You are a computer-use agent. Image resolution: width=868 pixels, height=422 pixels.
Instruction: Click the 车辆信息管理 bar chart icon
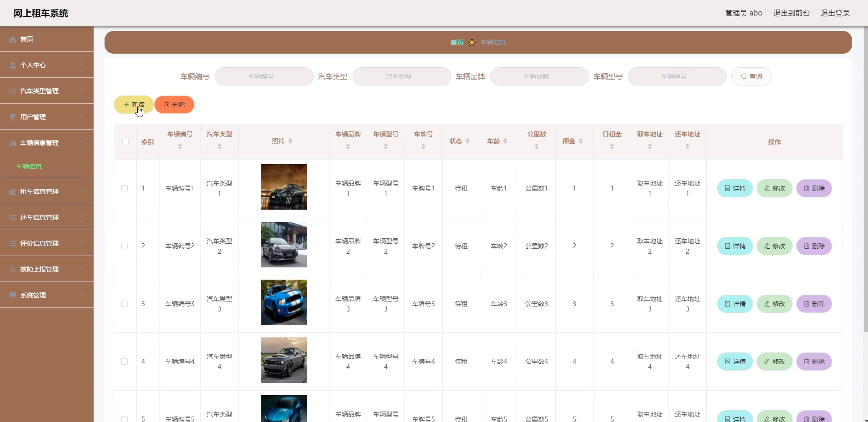(13, 143)
